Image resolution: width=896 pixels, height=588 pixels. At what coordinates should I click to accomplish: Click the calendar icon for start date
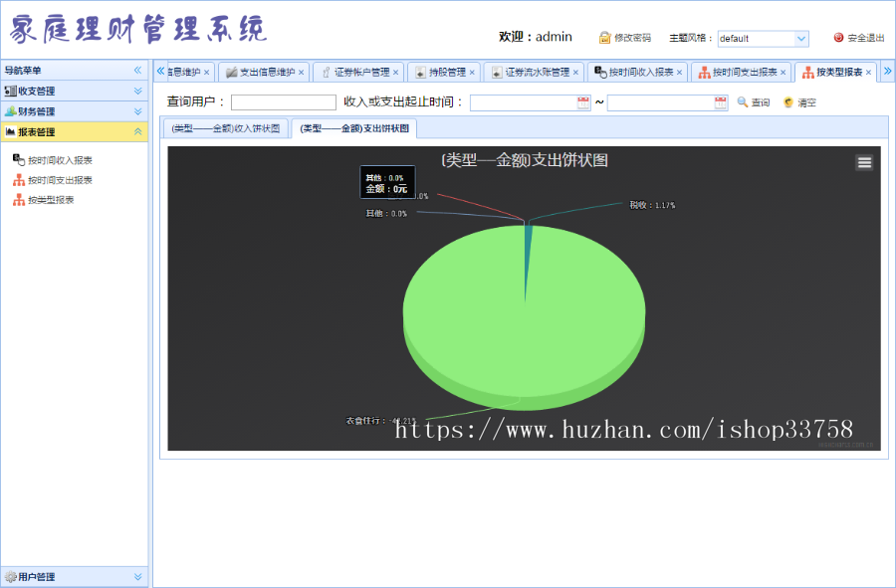tap(583, 103)
